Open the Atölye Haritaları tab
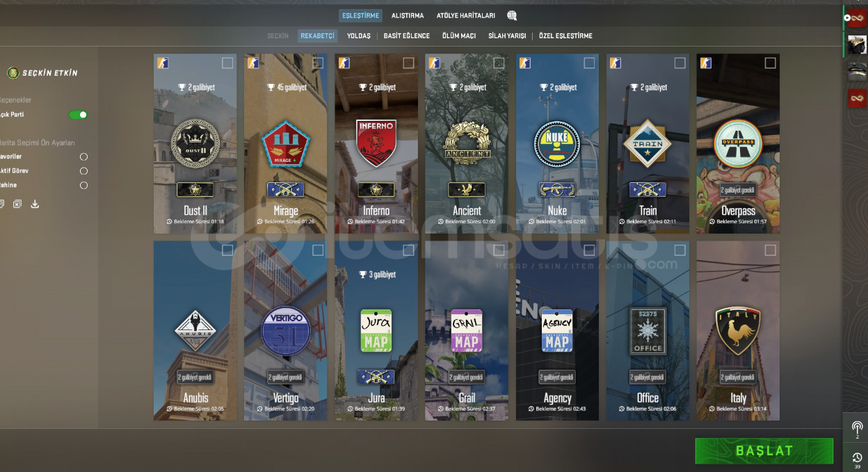Image resolution: width=868 pixels, height=472 pixels. (x=466, y=15)
